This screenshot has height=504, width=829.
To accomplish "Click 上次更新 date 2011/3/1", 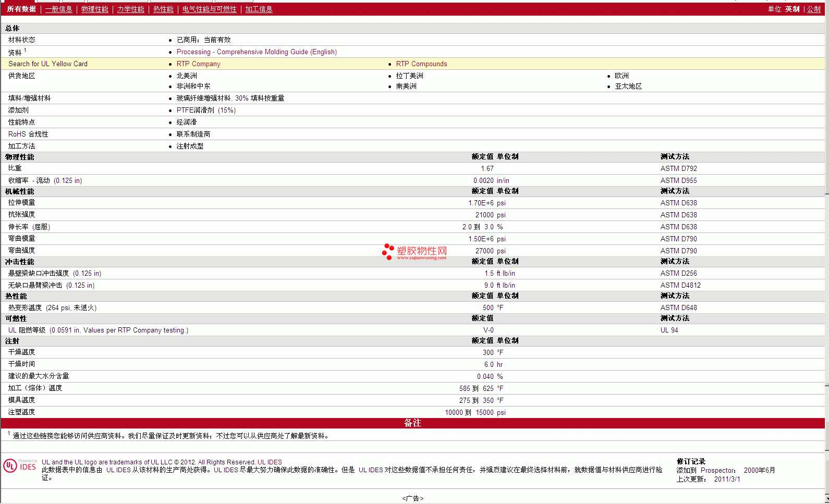I will [x=727, y=480].
